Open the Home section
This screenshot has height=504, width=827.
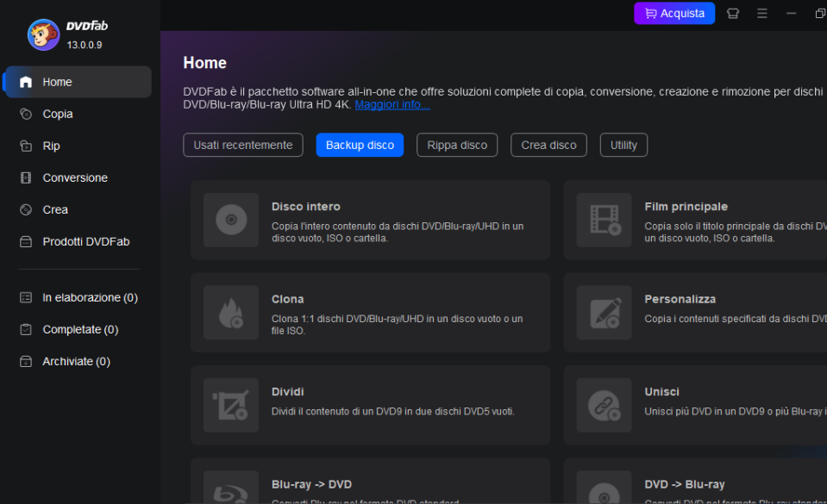[78, 82]
